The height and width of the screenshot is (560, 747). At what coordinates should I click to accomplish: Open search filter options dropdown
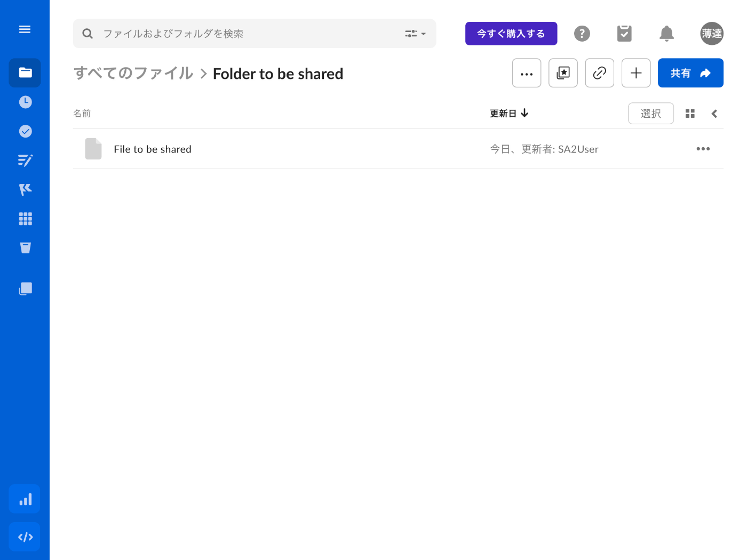click(x=415, y=34)
